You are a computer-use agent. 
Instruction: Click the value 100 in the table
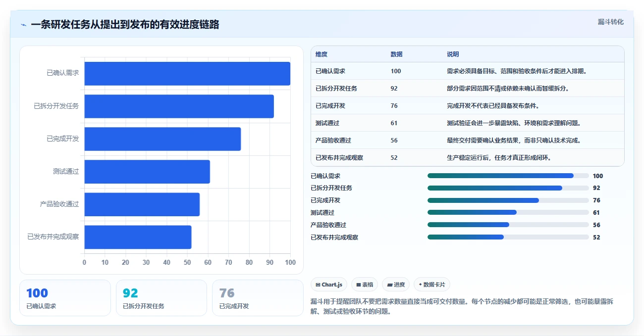tap(396, 71)
